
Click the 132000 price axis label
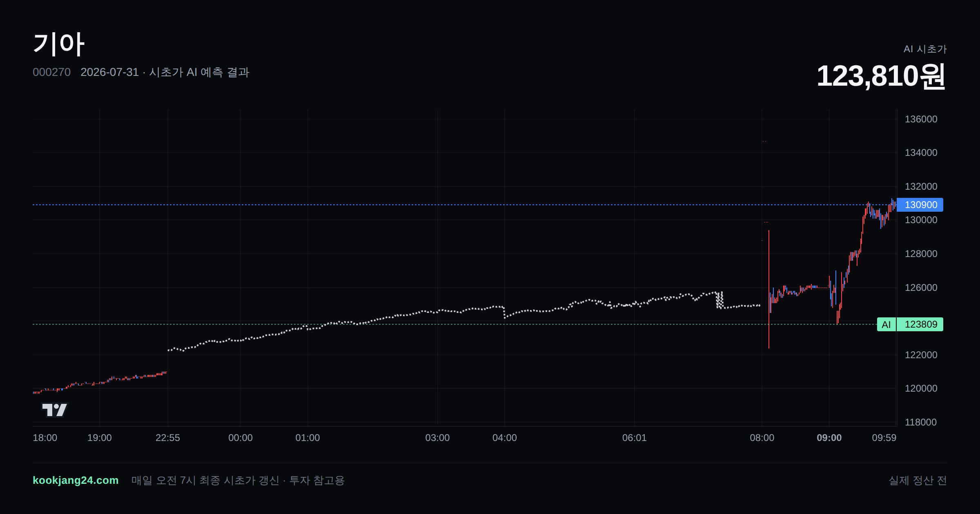point(921,186)
